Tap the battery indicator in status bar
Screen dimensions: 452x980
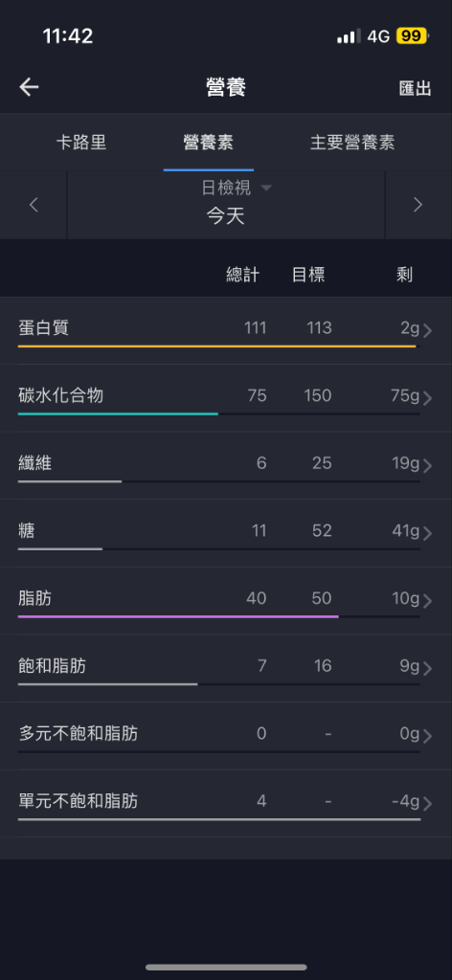pos(412,36)
